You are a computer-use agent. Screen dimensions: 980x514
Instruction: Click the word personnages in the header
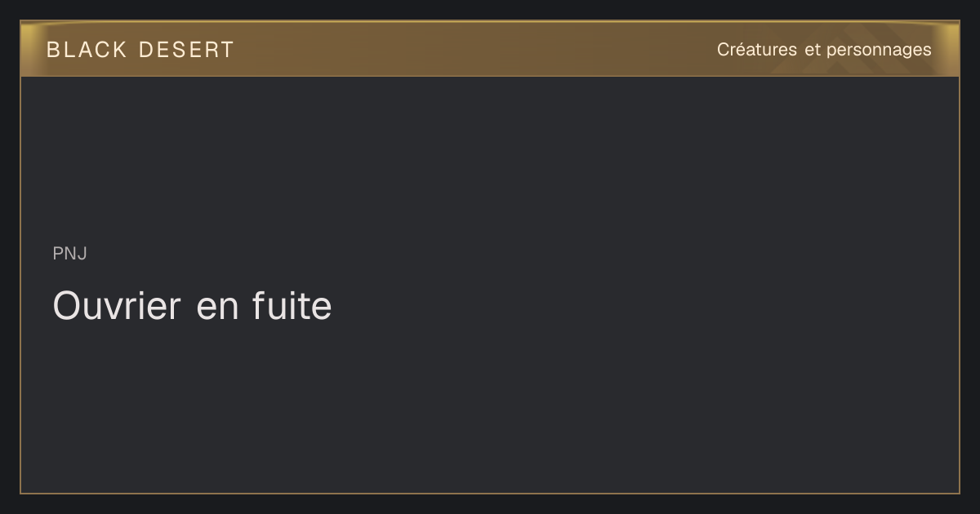[x=879, y=50]
